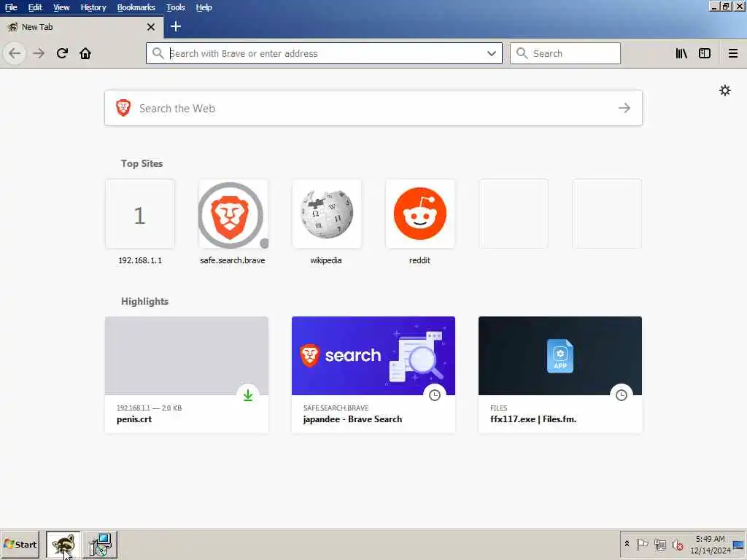
Task: Click the show desktop tray button
Action: [x=738, y=544]
